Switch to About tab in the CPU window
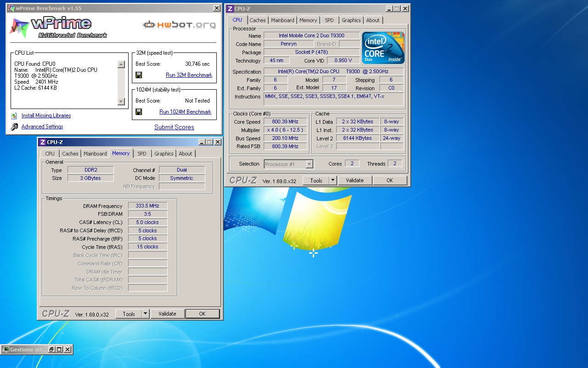 click(373, 20)
